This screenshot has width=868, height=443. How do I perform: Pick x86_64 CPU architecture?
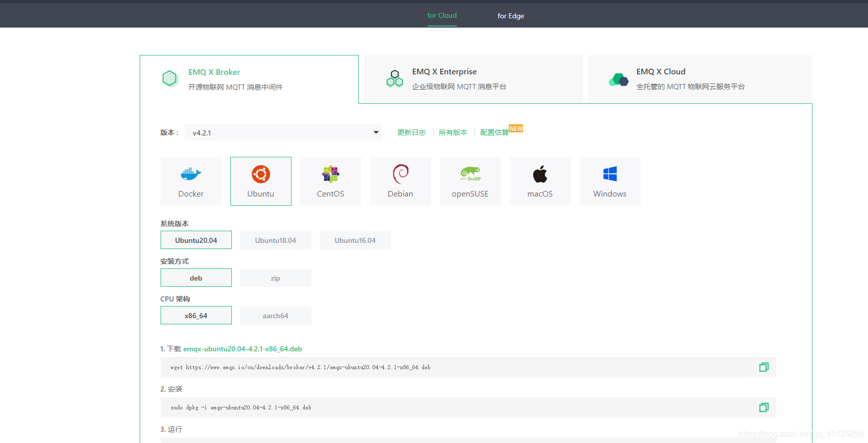point(196,315)
